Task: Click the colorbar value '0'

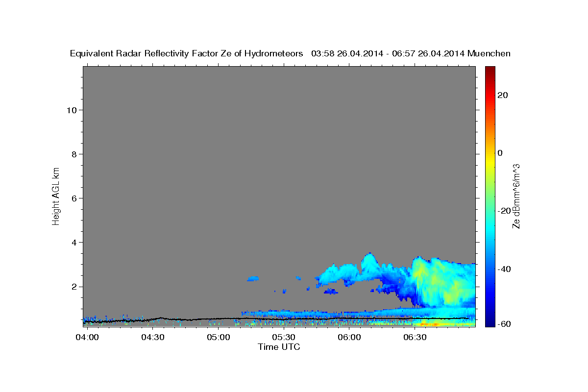Action: [x=500, y=153]
